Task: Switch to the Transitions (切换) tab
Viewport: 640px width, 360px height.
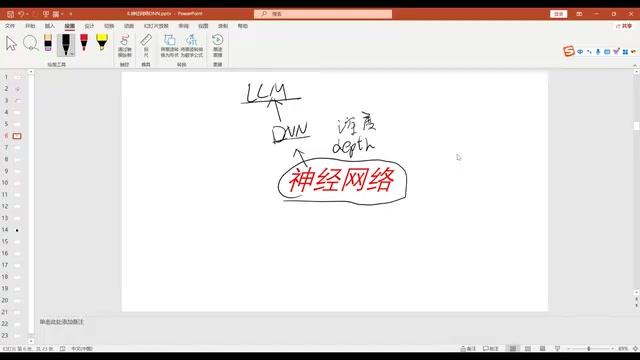Action: (x=109, y=26)
